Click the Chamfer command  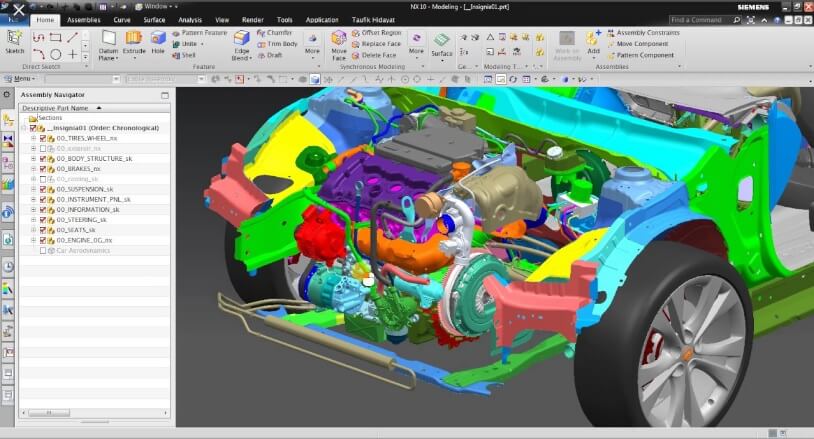[275, 33]
